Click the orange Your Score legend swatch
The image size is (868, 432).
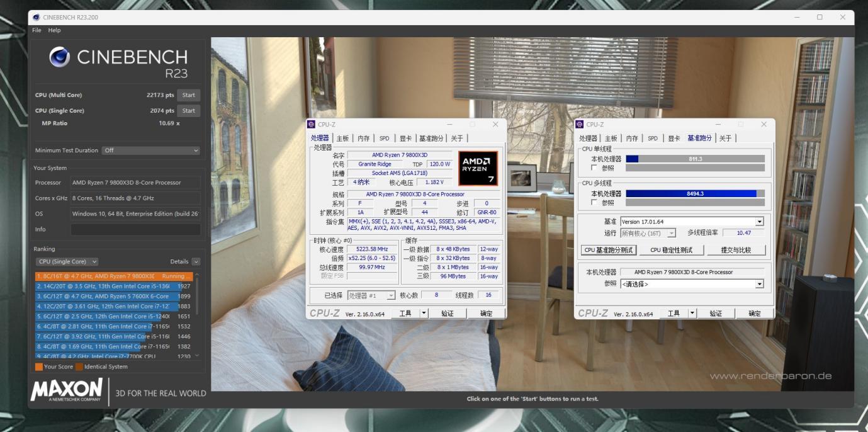(x=39, y=367)
